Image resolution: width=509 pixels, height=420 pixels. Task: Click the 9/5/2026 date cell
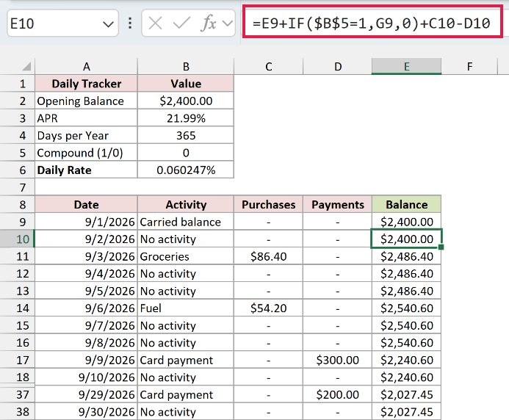click(x=87, y=291)
